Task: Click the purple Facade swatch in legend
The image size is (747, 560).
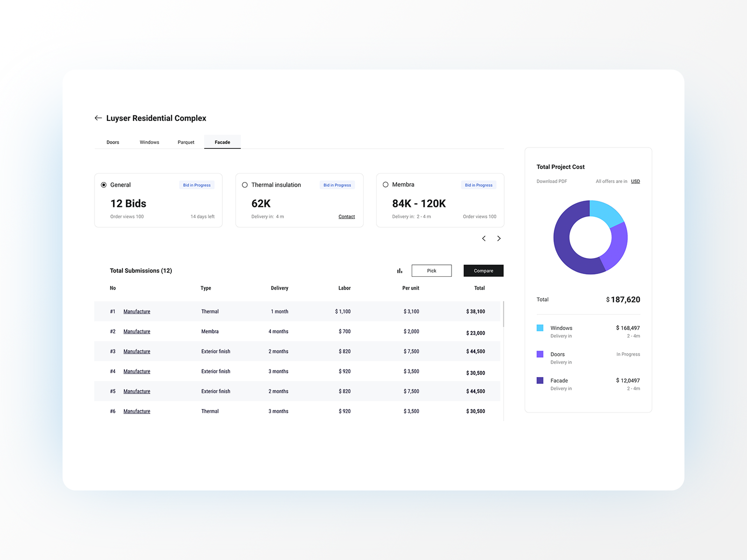Action: (x=540, y=381)
